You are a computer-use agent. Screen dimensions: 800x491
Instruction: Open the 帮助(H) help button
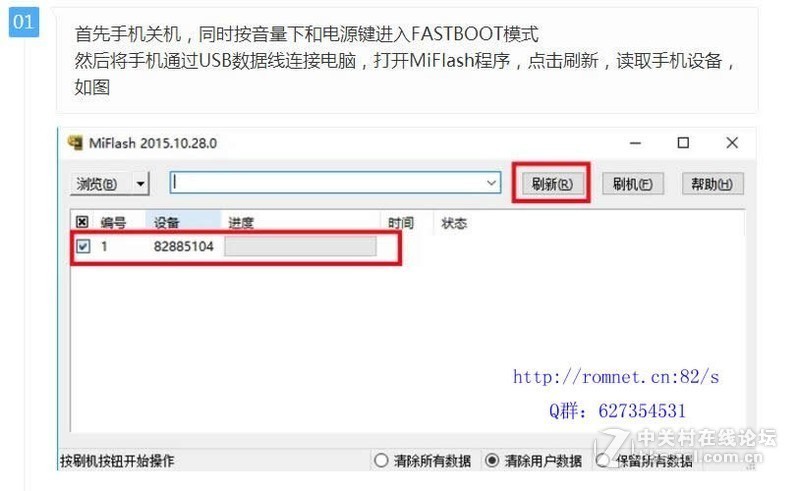point(712,184)
